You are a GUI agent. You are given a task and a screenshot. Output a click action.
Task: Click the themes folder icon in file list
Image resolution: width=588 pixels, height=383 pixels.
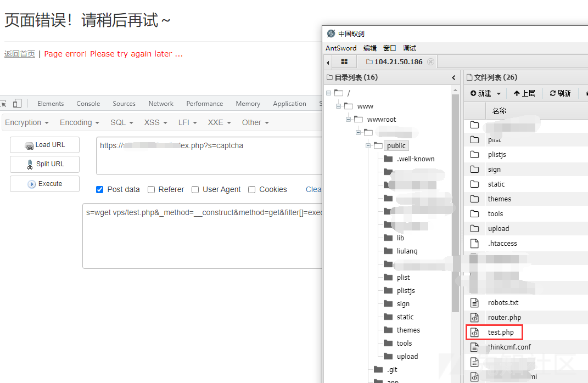(474, 199)
